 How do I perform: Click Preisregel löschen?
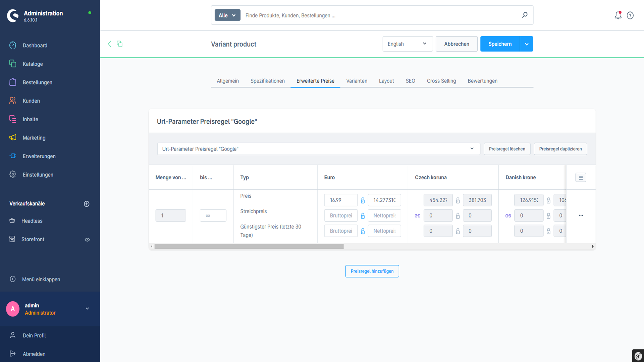click(x=507, y=149)
